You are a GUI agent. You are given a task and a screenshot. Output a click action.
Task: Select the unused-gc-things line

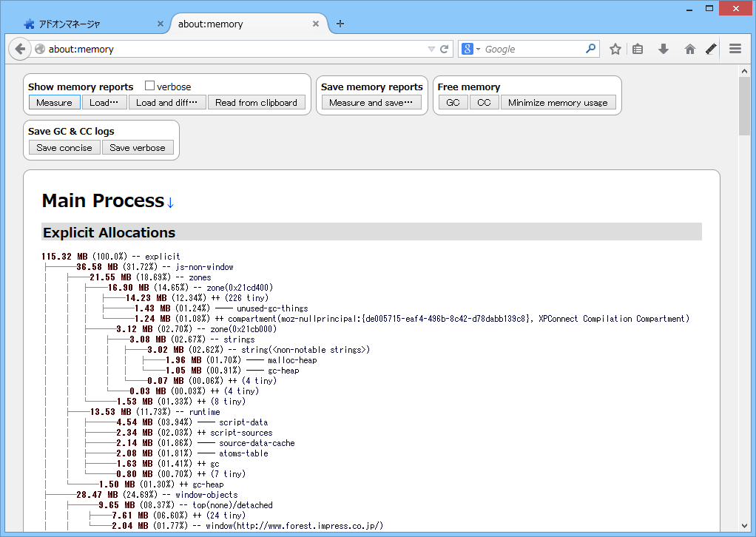(x=221, y=308)
